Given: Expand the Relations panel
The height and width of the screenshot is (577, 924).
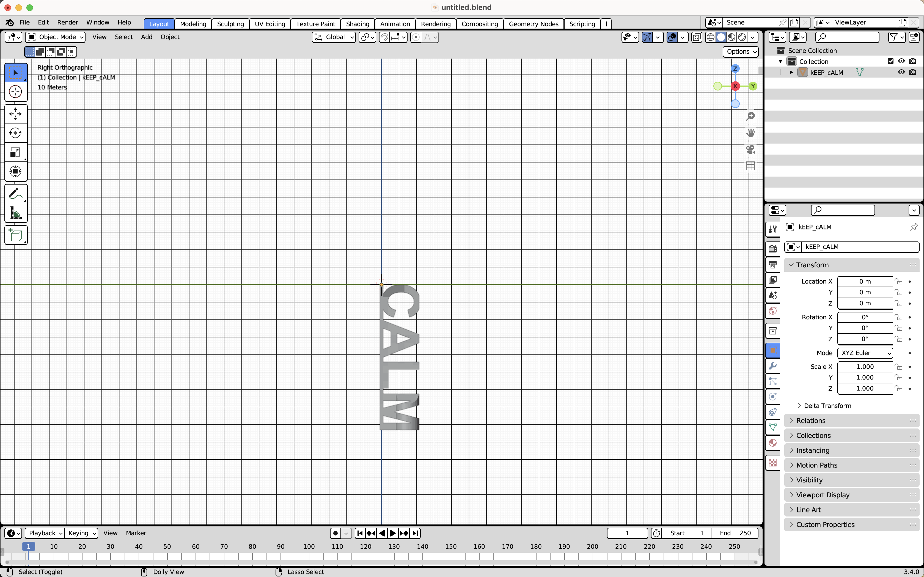Looking at the screenshot, I should pyautogui.click(x=851, y=421).
